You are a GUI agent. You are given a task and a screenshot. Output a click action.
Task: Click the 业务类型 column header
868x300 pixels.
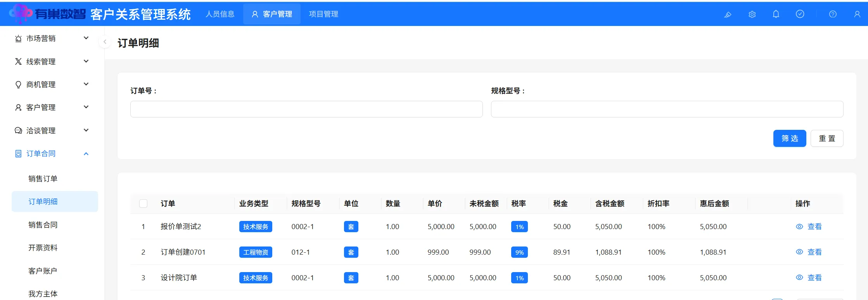[254, 203]
